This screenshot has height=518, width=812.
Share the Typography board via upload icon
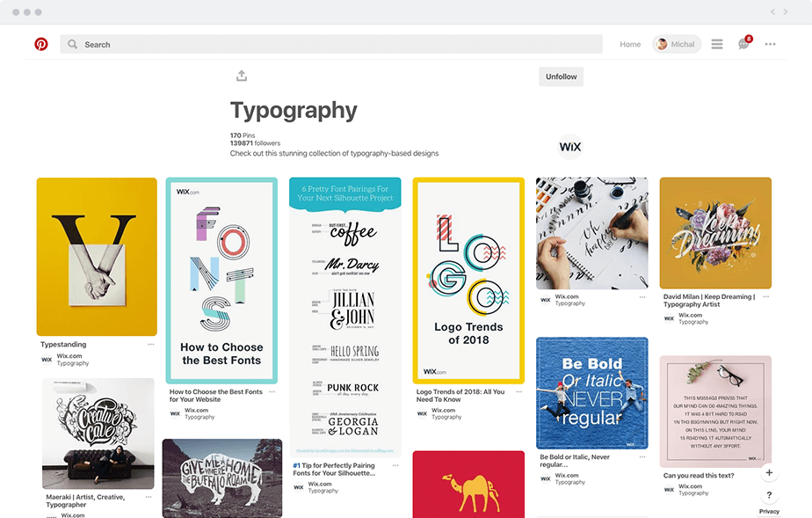coord(242,77)
